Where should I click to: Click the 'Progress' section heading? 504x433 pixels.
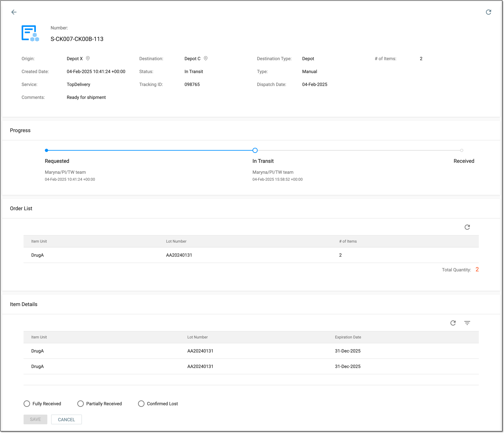point(20,130)
